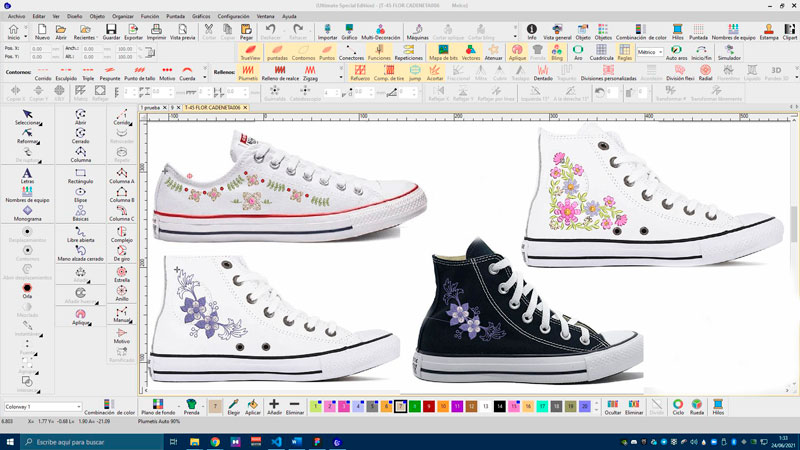
Task: Click the Eliminar color minus button
Action: [294, 407]
